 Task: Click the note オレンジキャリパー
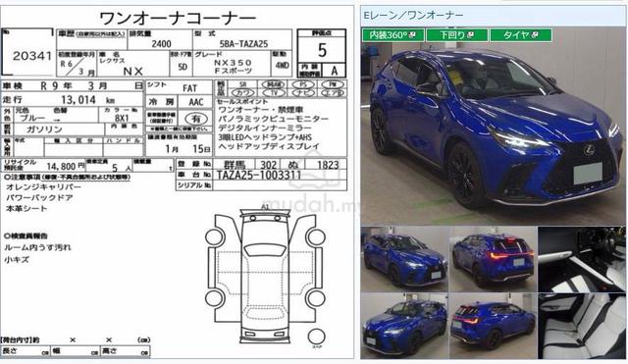coord(43,187)
